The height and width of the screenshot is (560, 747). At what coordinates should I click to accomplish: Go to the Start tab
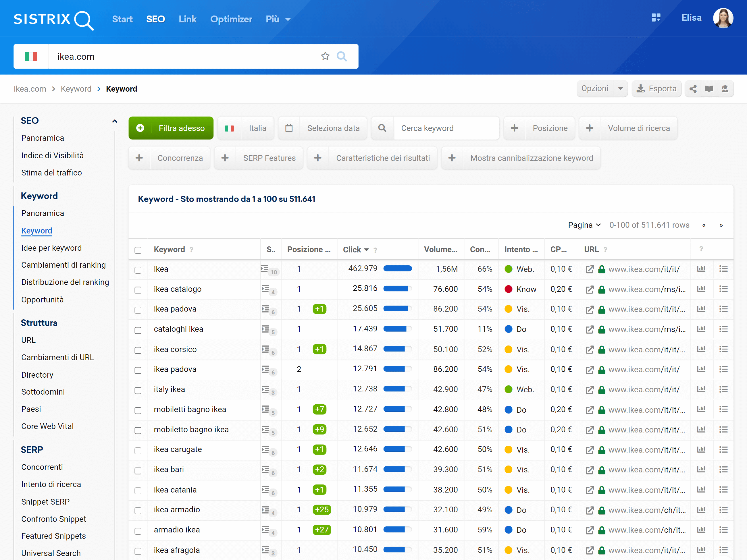coord(122,19)
